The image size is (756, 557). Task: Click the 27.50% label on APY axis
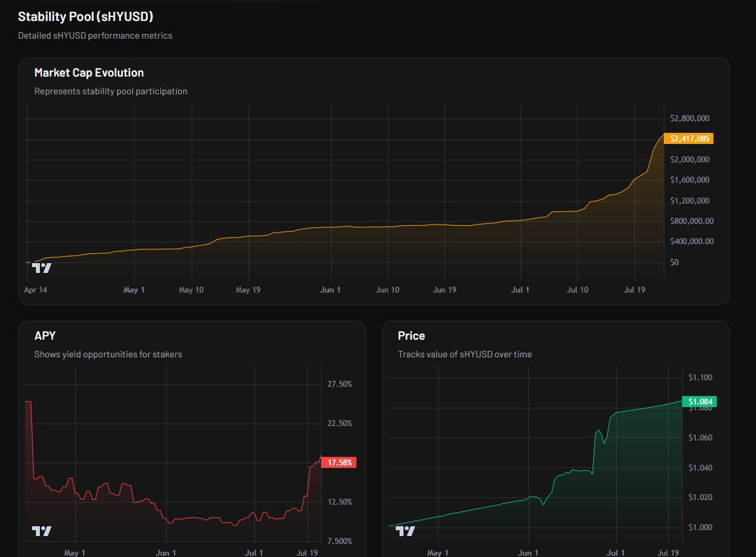pos(339,384)
